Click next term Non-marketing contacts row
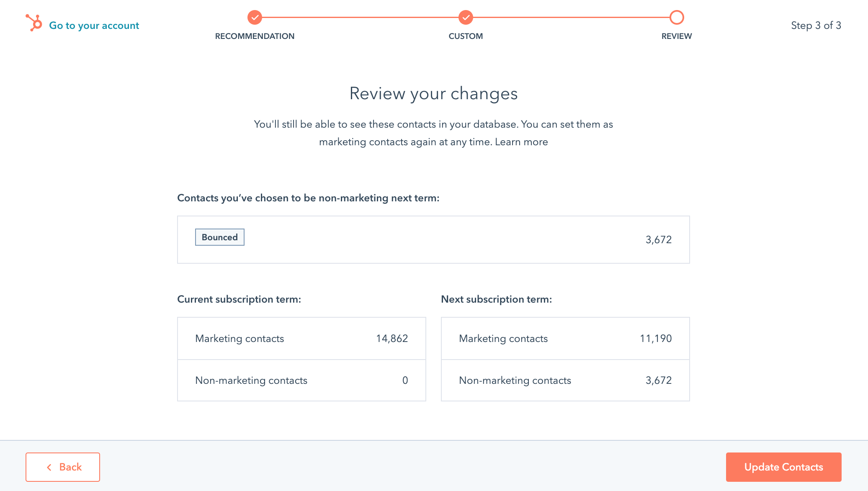 point(565,380)
